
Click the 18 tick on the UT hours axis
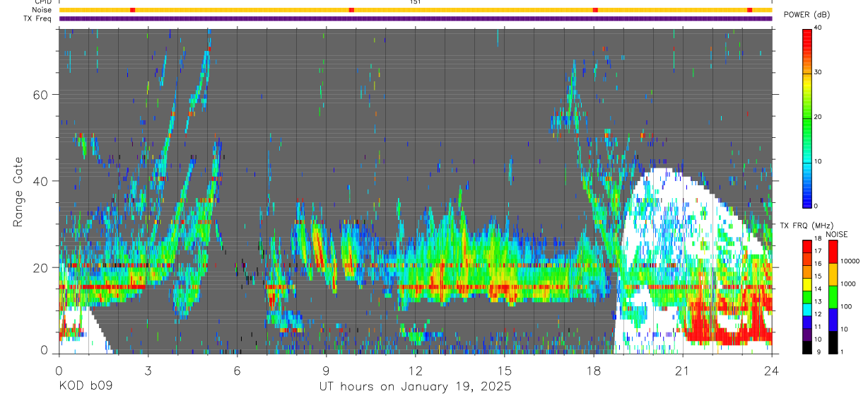click(x=594, y=370)
